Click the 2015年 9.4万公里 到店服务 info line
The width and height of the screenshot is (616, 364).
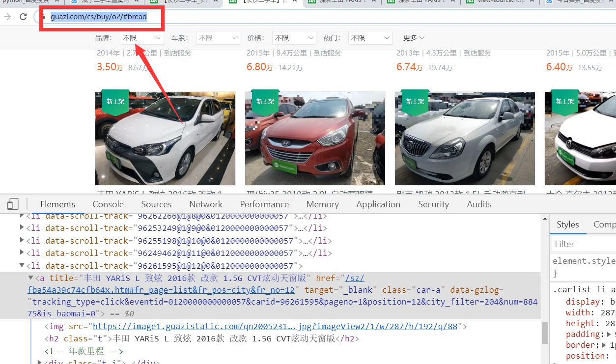294,53
